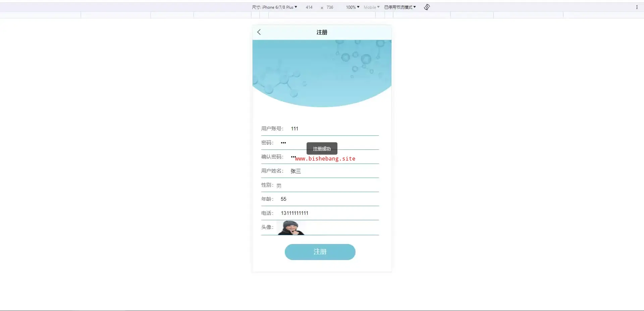Click the 电话 phone number field
Viewport: 644px width, 311px height.
click(x=329, y=213)
